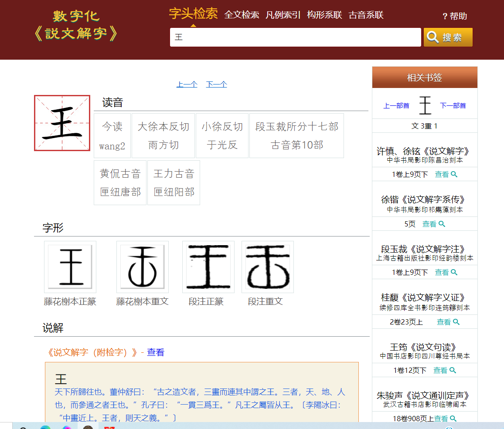View the 段注重文 variant character image
The width and height of the screenshot is (504, 429).
point(267,267)
